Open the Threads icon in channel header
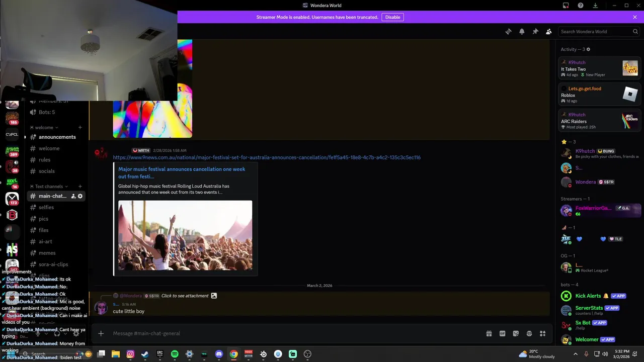 click(x=508, y=31)
